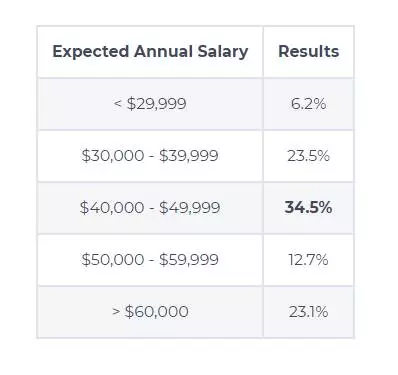Click the dash in $50,000 - $59,999
The image size is (398, 375).
[151, 260]
